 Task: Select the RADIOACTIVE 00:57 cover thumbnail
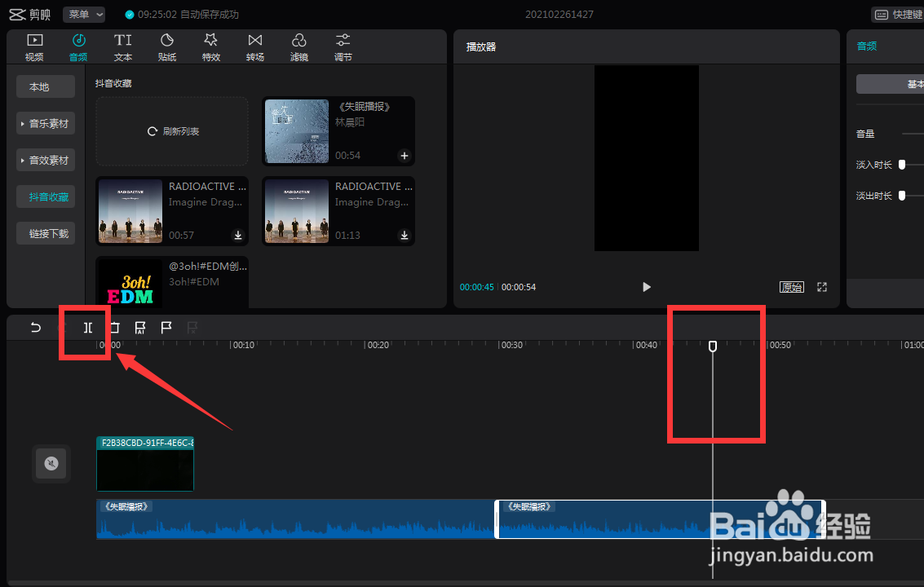click(x=130, y=211)
